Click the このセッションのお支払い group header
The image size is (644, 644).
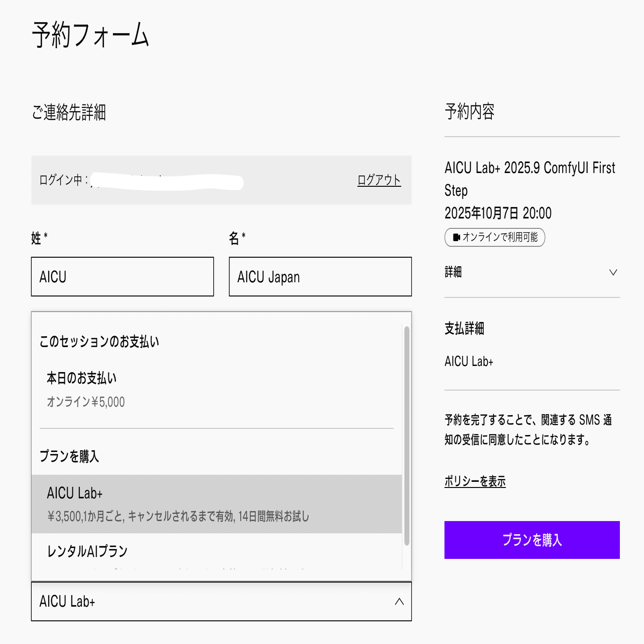[x=99, y=341]
